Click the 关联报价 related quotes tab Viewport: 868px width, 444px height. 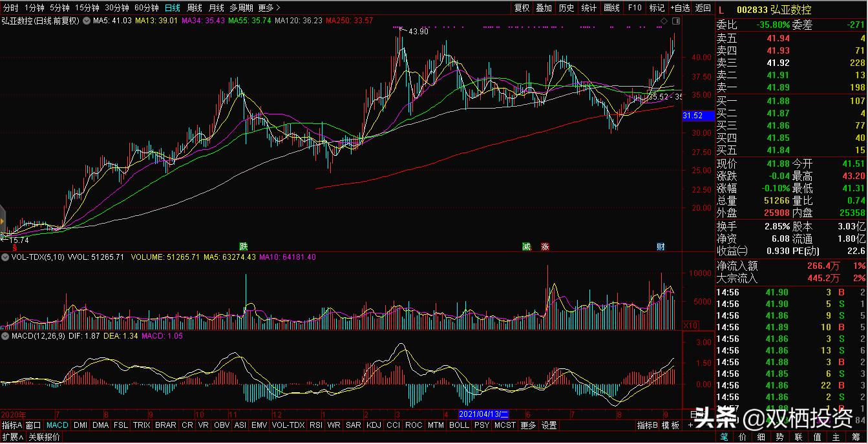[45, 437]
